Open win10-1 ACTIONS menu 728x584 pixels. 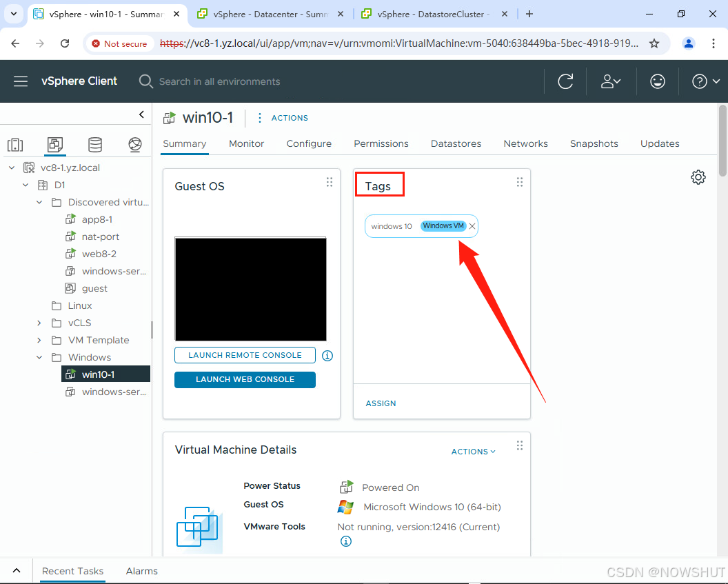pyautogui.click(x=290, y=118)
